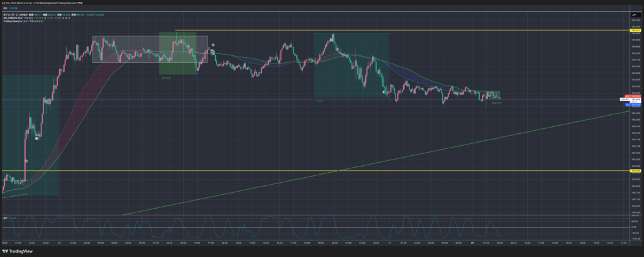Click the blue bid price label on price axis

point(636,105)
